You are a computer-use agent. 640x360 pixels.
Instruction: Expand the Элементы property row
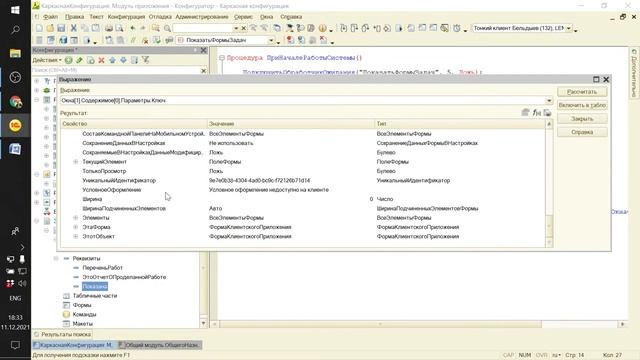point(76,218)
